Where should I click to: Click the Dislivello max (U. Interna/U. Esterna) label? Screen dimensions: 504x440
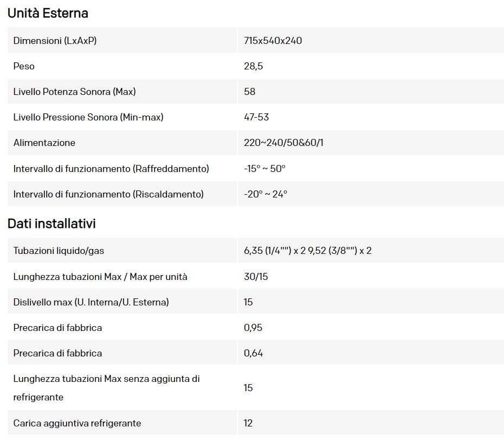coord(91,302)
